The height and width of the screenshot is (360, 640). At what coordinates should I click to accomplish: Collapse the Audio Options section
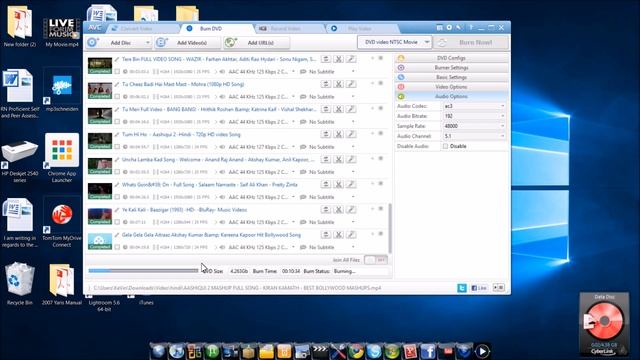coord(451,96)
